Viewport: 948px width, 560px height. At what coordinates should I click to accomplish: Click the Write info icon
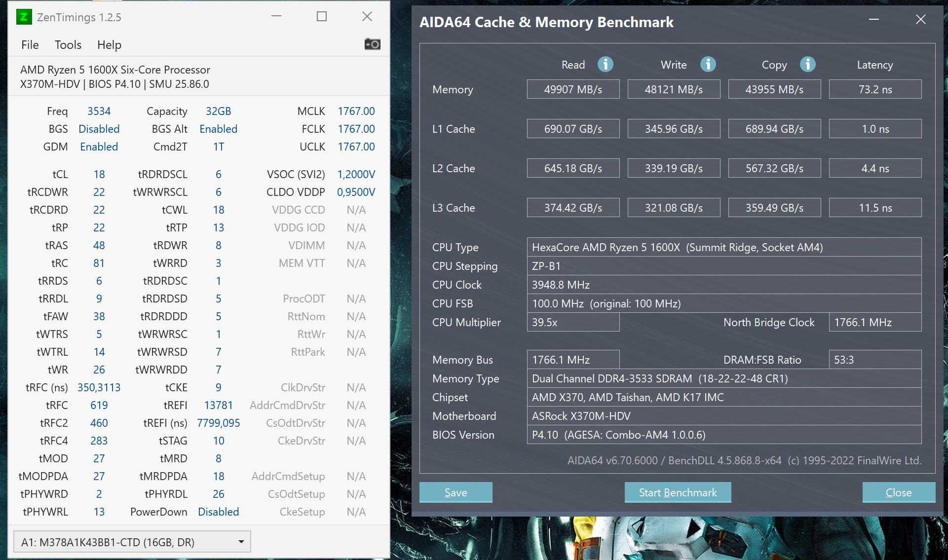click(708, 64)
